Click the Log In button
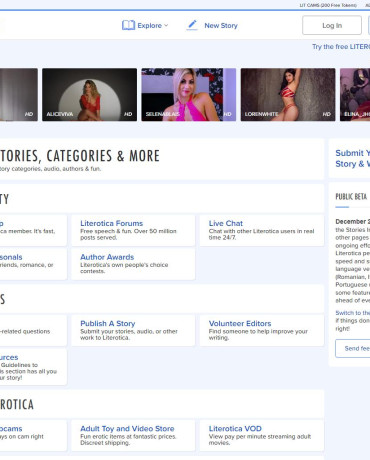The width and height of the screenshot is (370, 460). click(332, 25)
